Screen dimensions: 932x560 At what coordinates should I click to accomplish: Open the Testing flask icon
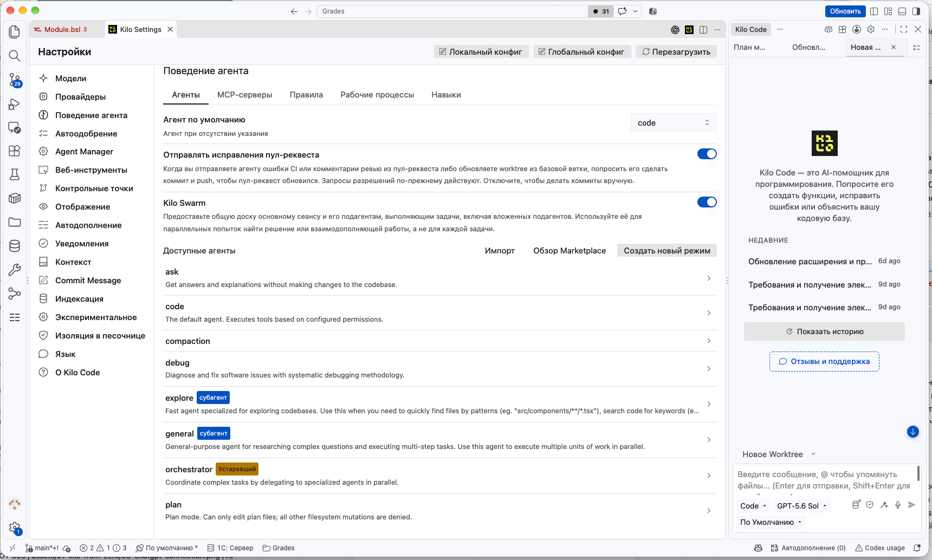point(15,174)
